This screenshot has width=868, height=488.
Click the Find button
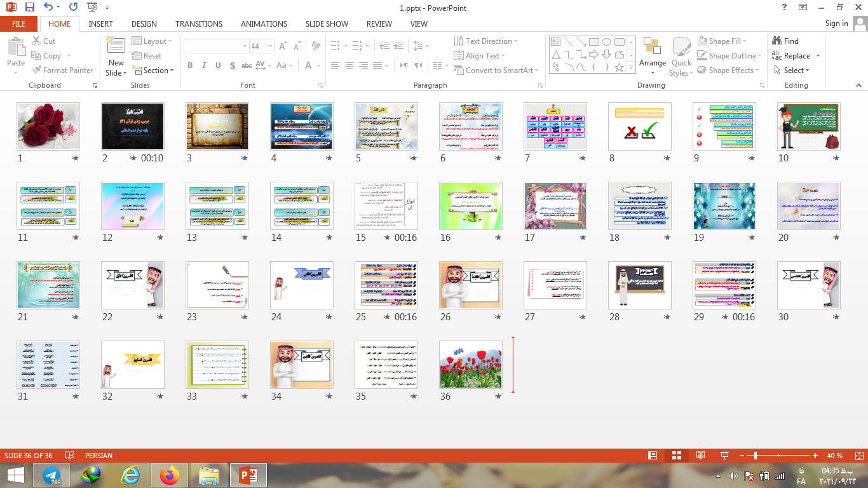[x=785, y=41]
